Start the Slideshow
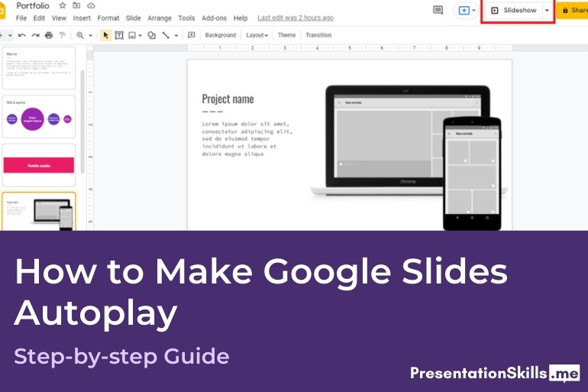 (x=514, y=11)
